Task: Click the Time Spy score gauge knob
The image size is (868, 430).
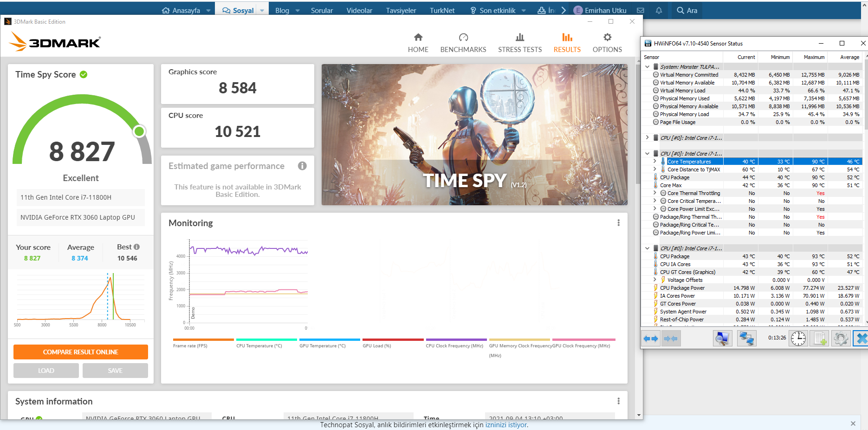Action: (139, 131)
